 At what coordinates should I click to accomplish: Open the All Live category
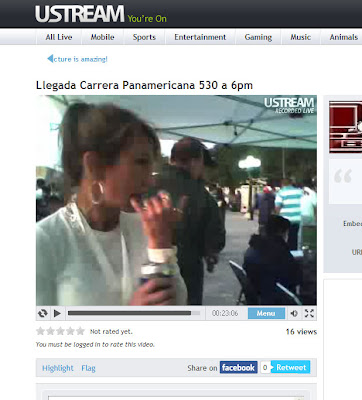pos(59,37)
